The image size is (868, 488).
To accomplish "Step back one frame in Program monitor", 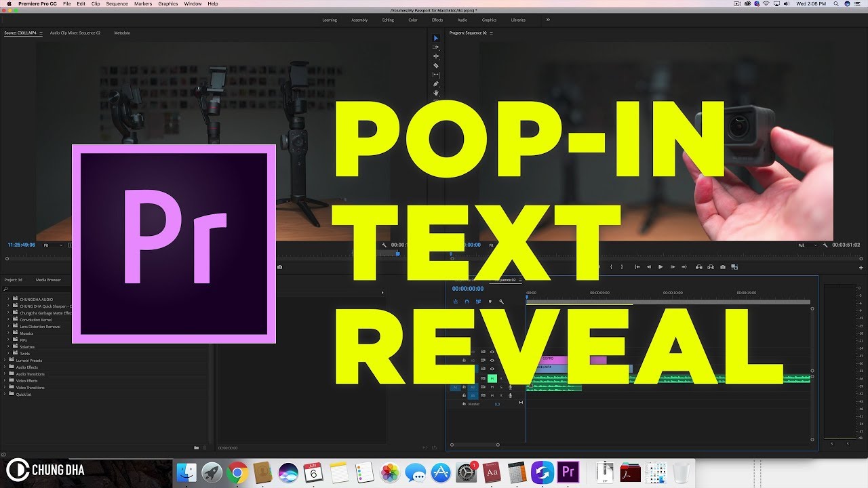I will [649, 267].
